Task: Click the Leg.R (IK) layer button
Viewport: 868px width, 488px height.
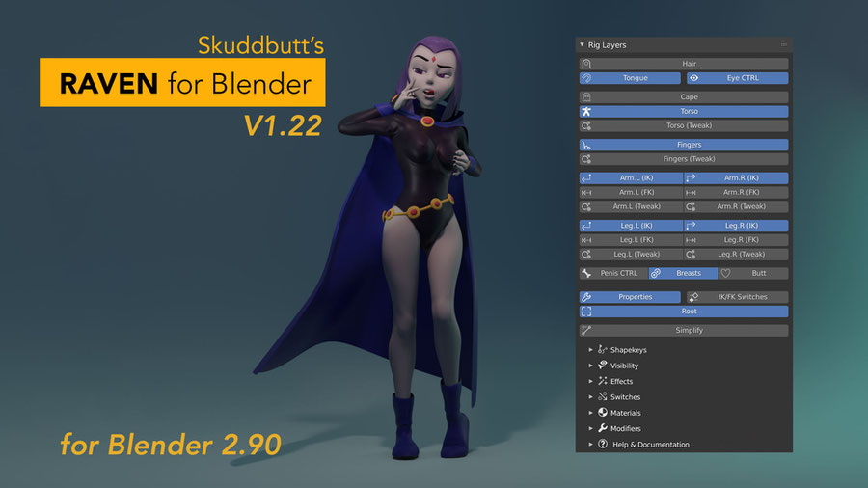Action: tap(736, 225)
